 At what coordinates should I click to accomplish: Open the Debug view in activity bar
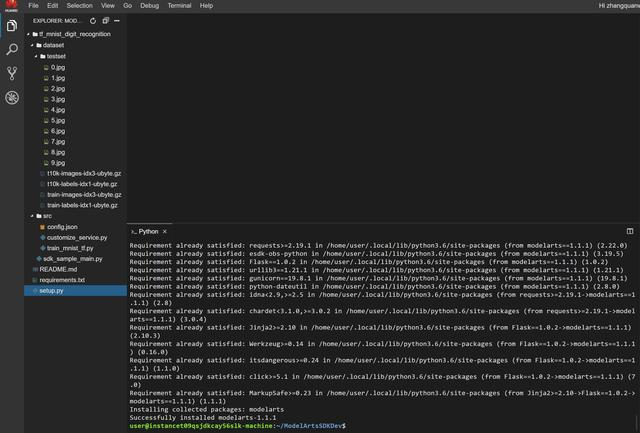12,98
